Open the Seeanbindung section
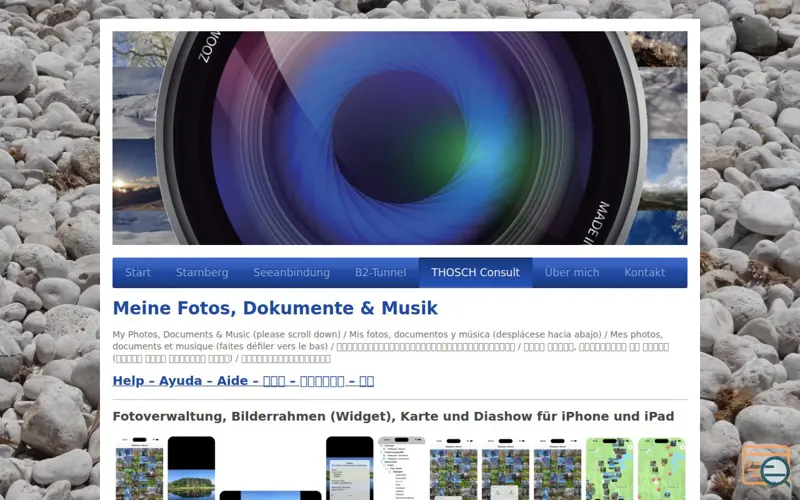The height and width of the screenshot is (500, 800). tap(291, 272)
